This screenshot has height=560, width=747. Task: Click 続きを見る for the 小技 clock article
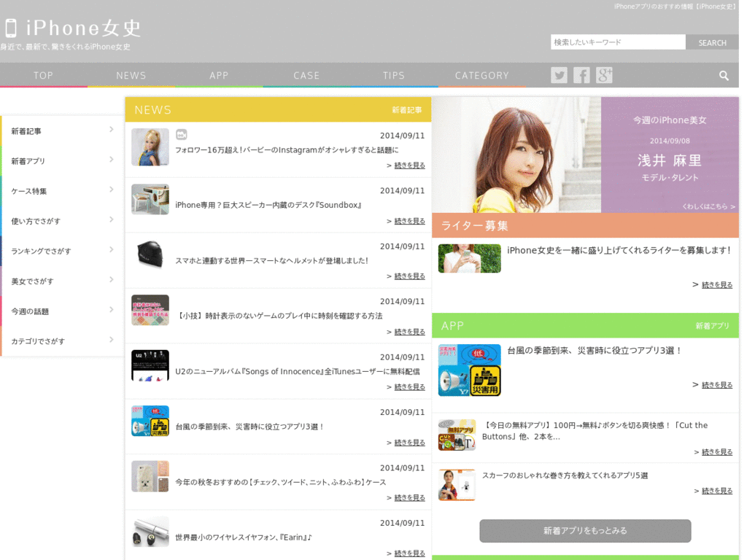pyautogui.click(x=410, y=332)
